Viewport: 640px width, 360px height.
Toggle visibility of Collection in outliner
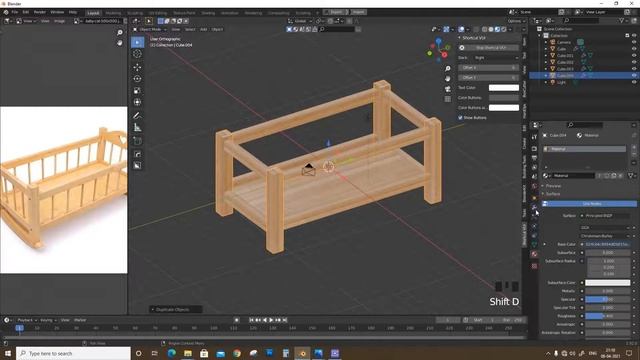pos(634,36)
